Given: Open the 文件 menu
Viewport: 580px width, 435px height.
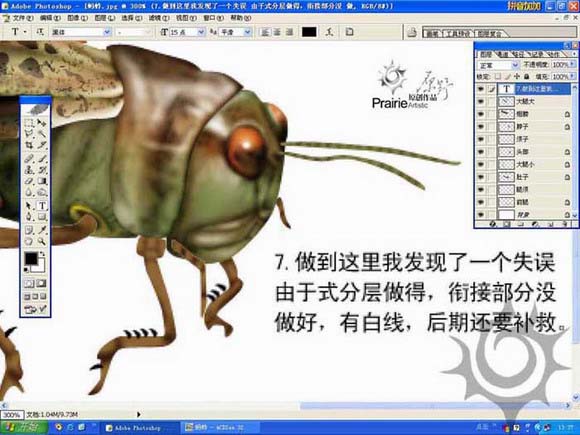Looking at the screenshot, I should tap(23, 18).
